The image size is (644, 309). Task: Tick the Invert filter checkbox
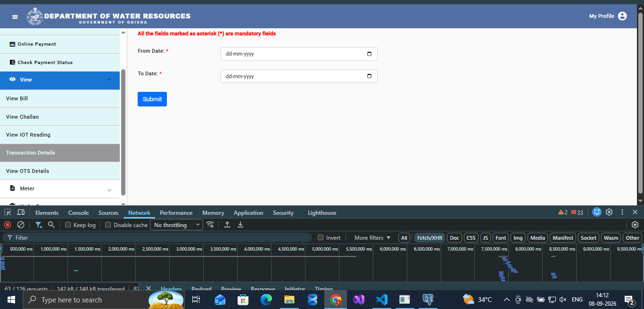click(x=321, y=237)
